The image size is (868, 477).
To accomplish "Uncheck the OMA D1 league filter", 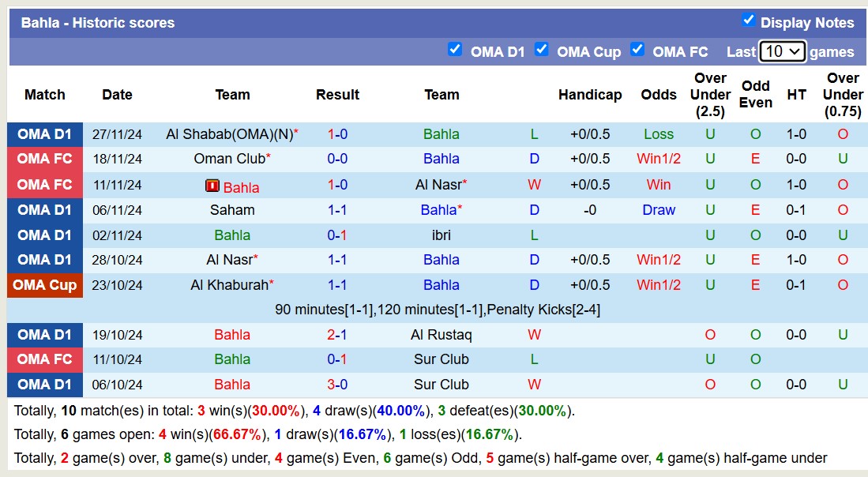I will pyautogui.click(x=455, y=49).
